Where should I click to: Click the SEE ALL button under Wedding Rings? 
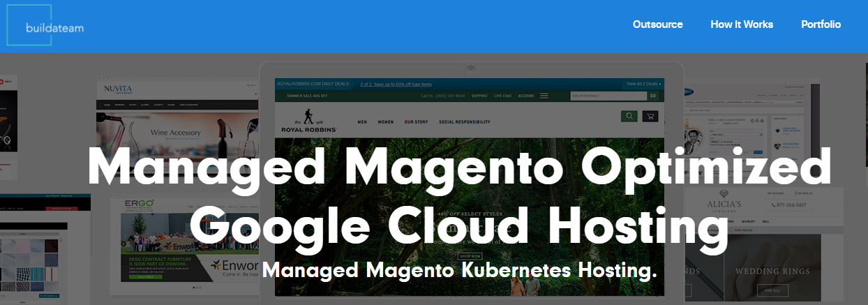click(772, 290)
